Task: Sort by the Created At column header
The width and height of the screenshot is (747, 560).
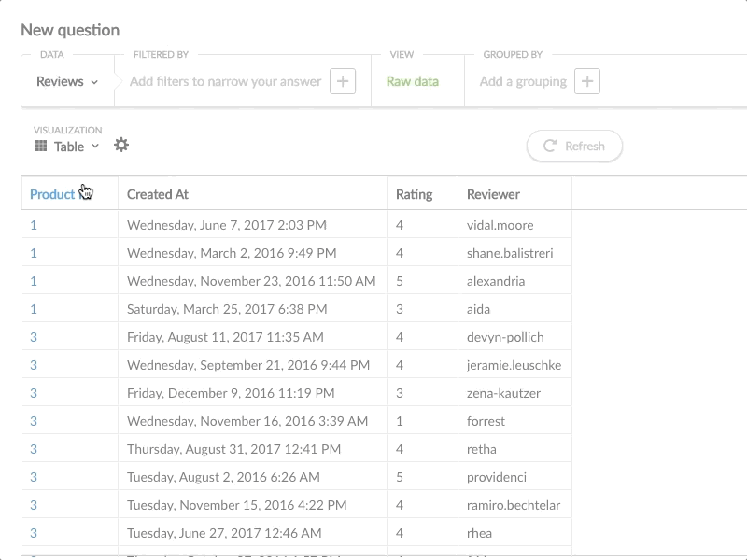Action: click(x=158, y=194)
